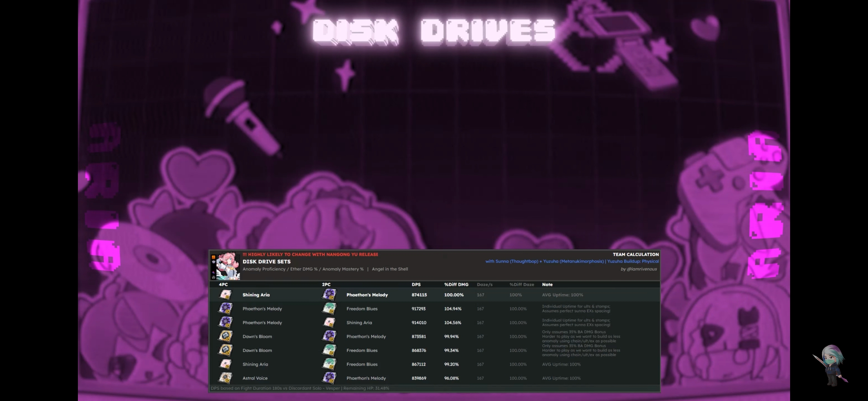This screenshot has height=401, width=868.
Task: Click the DPS column header
Action: (x=416, y=284)
